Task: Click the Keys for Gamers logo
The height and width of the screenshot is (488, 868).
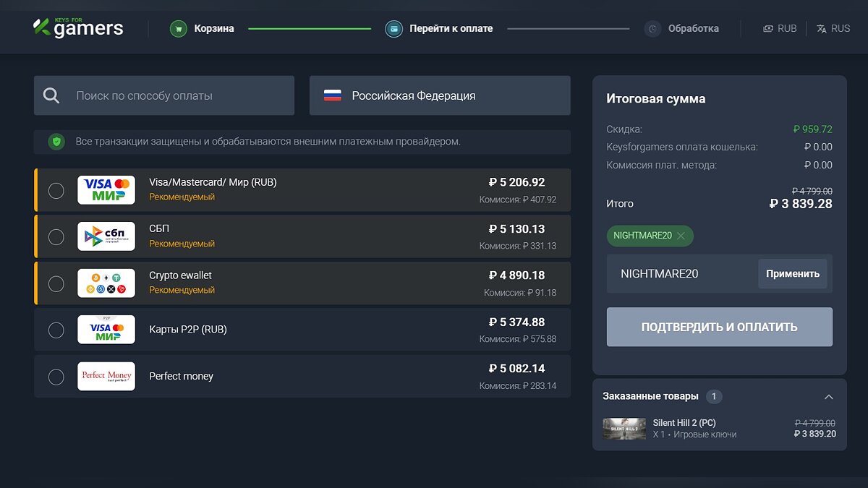Action: pos(78,28)
